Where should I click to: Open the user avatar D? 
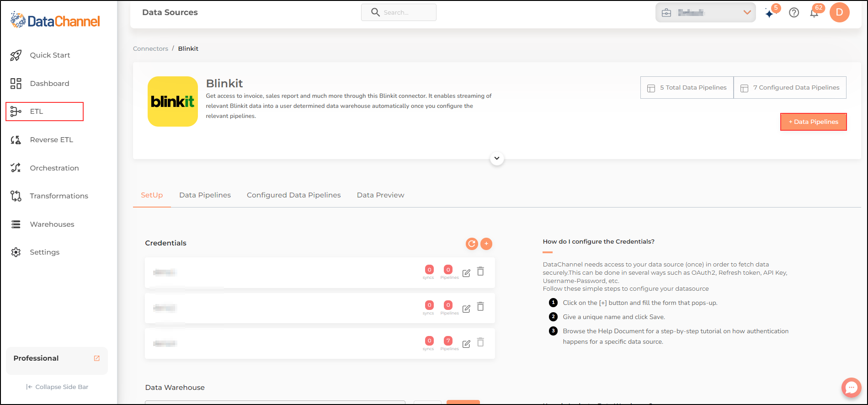pos(839,12)
